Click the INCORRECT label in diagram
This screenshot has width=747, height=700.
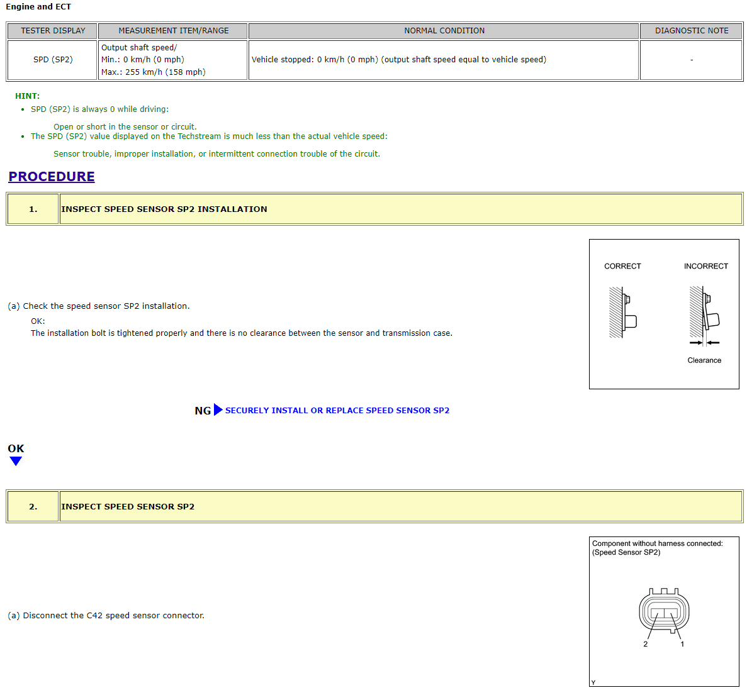pos(705,266)
